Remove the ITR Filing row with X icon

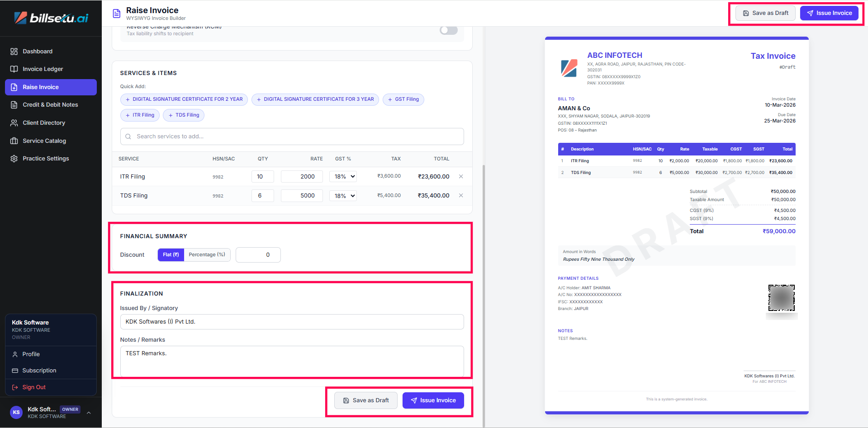pyautogui.click(x=461, y=177)
